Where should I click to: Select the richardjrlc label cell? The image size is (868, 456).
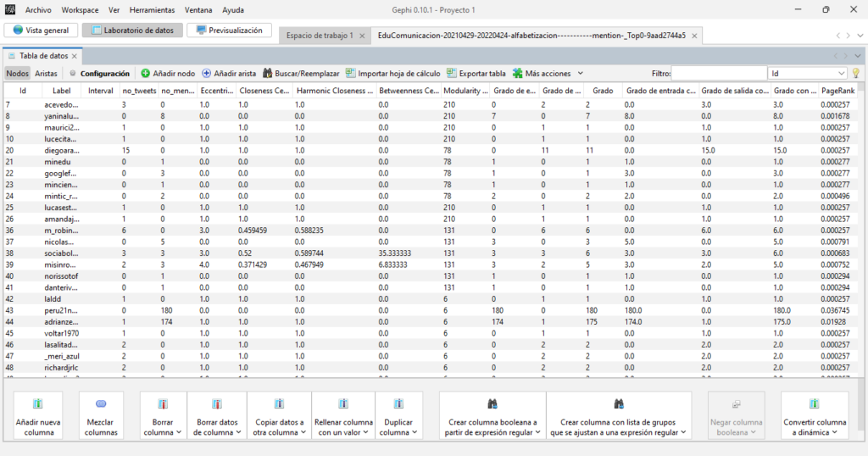coord(61,368)
